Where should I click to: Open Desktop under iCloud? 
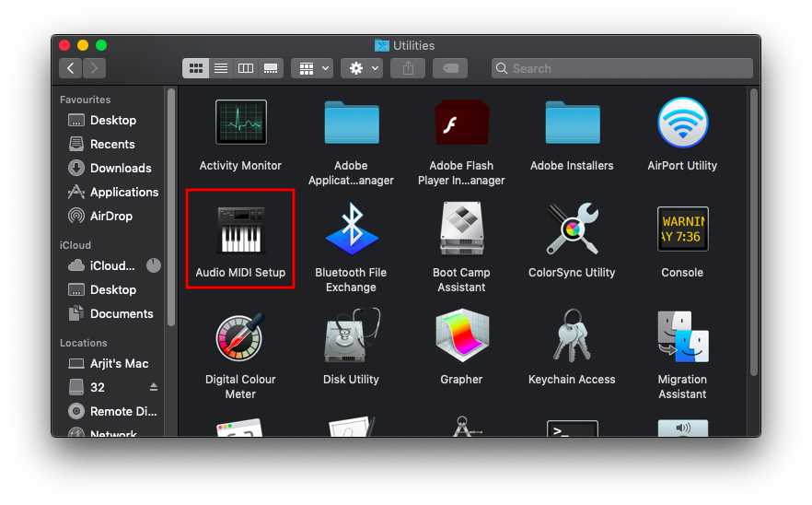click(x=113, y=289)
